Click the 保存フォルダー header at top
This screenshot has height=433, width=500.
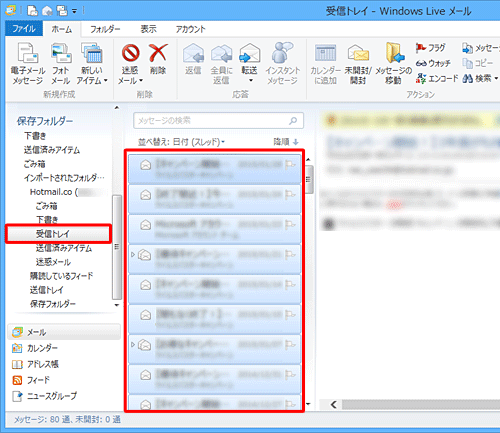click(45, 121)
